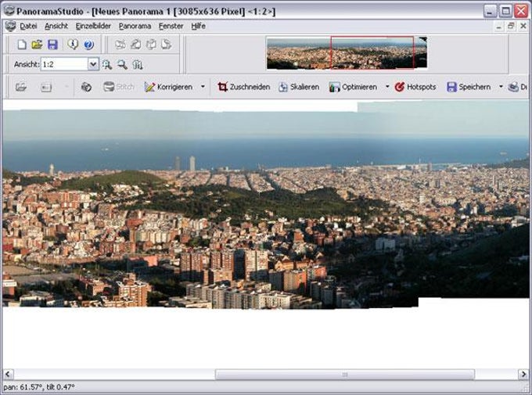The height and width of the screenshot is (395, 532).
Task: Click the document icon in the menu bar
Action: point(10,26)
